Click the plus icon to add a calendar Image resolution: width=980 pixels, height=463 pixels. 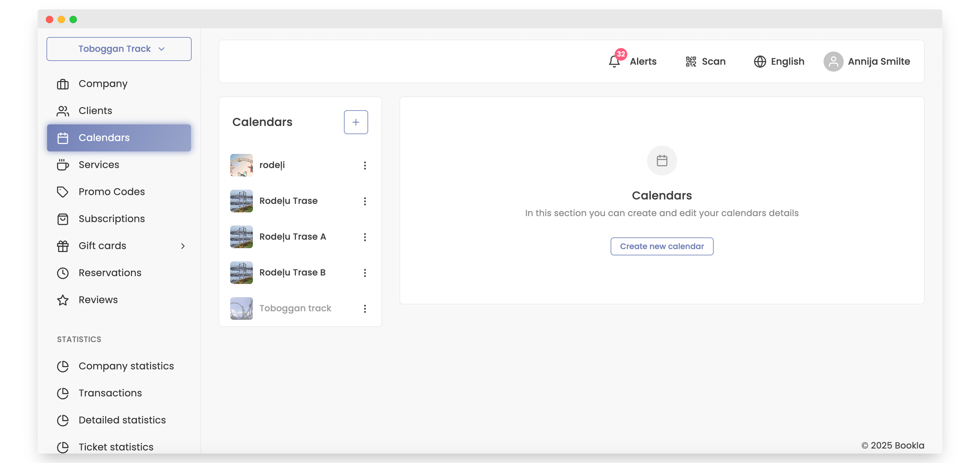tap(356, 122)
